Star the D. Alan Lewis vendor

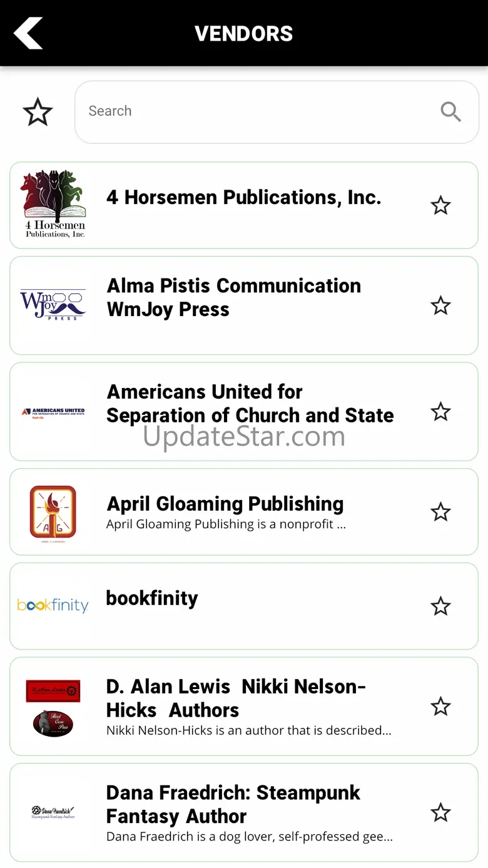click(x=440, y=706)
